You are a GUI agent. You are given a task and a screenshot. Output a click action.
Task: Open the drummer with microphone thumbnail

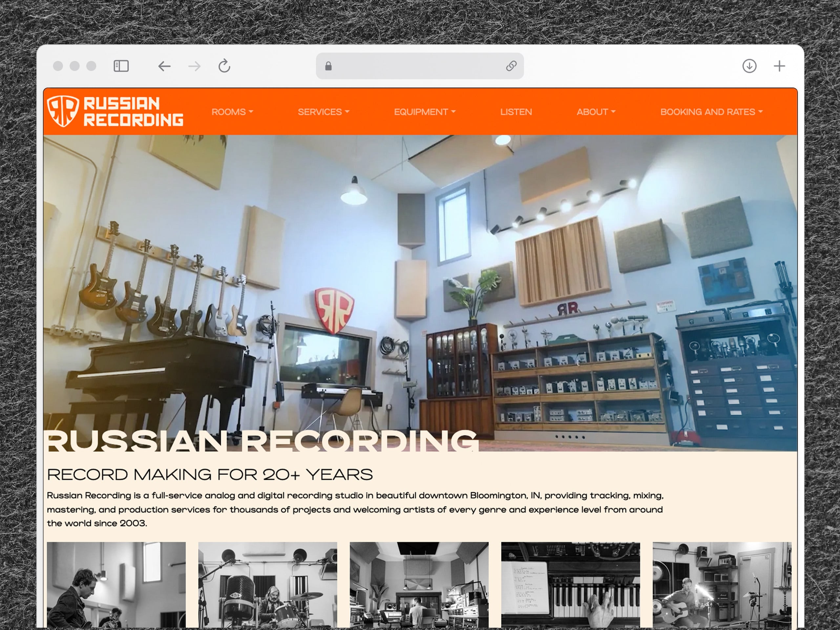point(267,585)
